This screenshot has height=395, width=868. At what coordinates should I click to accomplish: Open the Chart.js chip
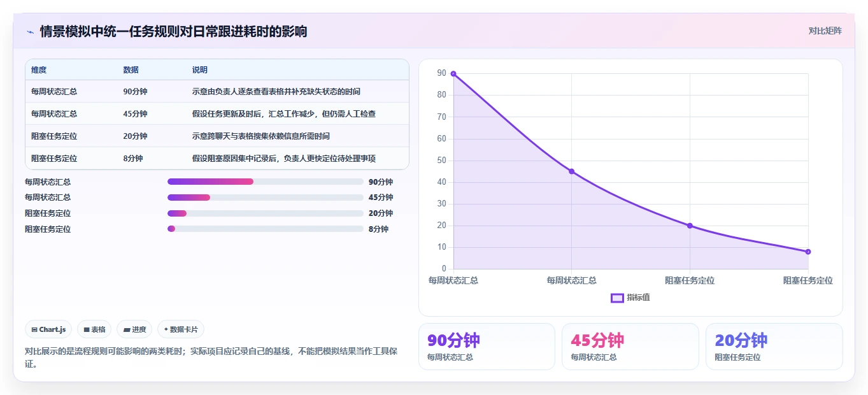click(49, 329)
